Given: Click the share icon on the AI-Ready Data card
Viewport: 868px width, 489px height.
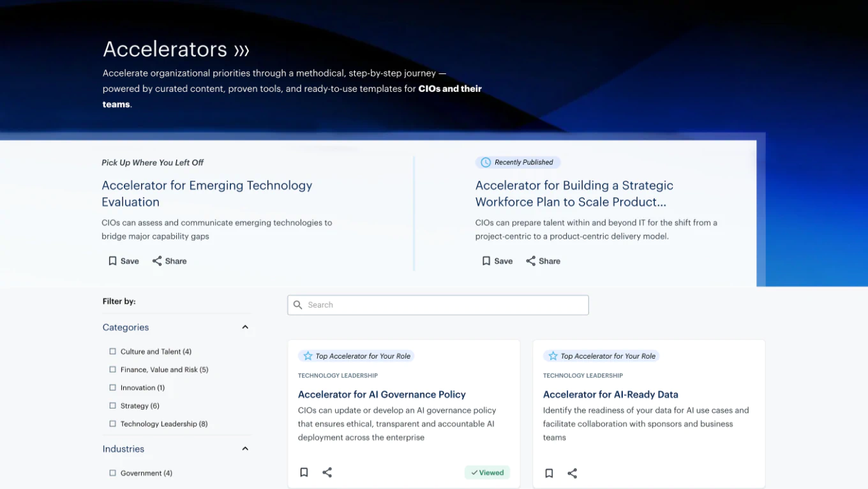Looking at the screenshot, I should point(572,473).
